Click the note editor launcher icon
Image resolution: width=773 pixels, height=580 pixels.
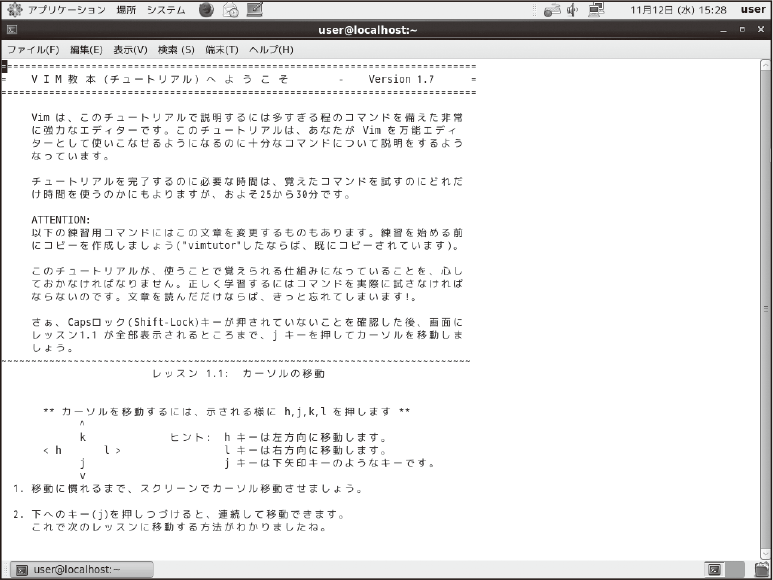coord(255,10)
